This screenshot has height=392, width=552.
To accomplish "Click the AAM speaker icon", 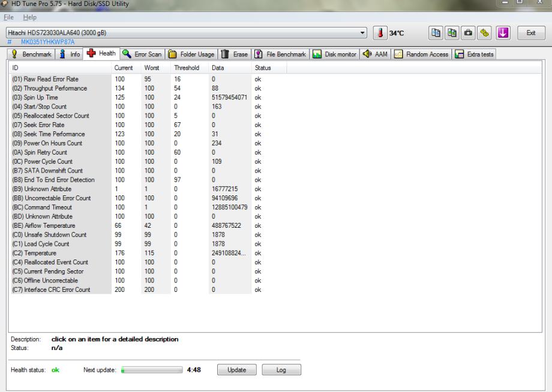I will coord(367,54).
